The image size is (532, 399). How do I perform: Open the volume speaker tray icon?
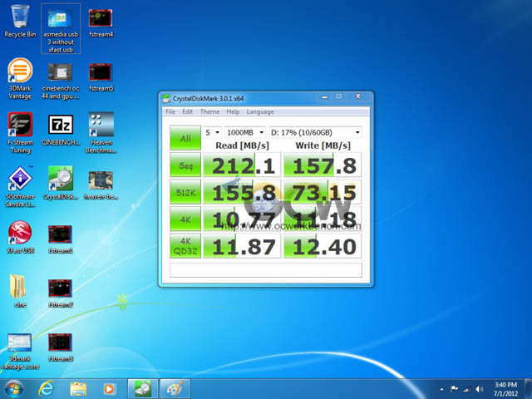tap(479, 389)
